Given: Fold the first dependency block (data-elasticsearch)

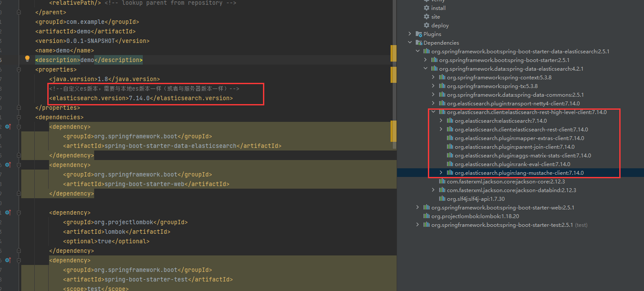Looking at the screenshot, I should pyautogui.click(x=19, y=127).
